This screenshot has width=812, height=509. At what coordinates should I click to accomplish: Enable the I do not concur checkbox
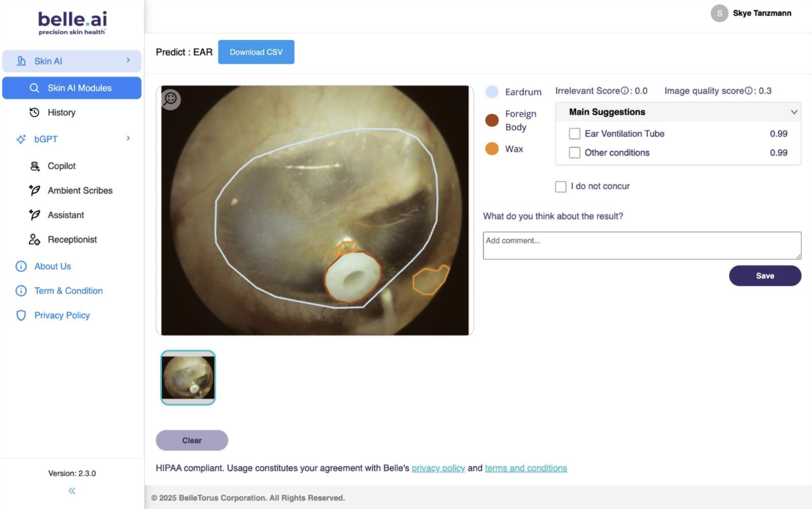click(x=560, y=186)
